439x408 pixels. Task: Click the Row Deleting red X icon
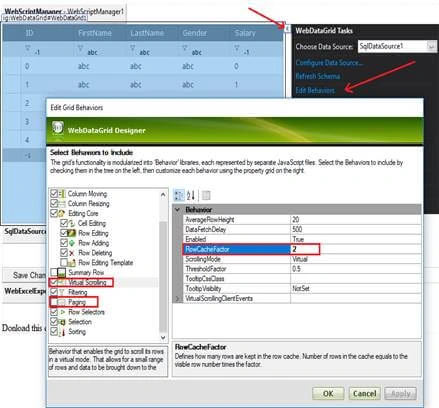click(x=72, y=253)
